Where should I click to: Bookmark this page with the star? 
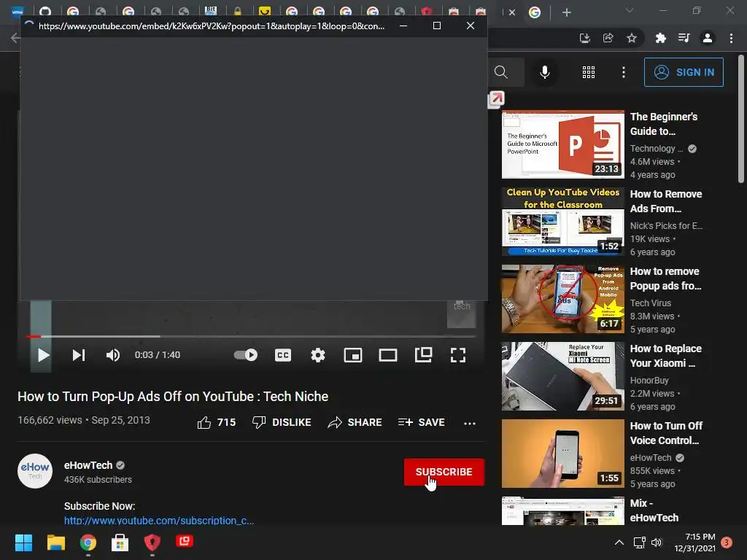pos(632,38)
